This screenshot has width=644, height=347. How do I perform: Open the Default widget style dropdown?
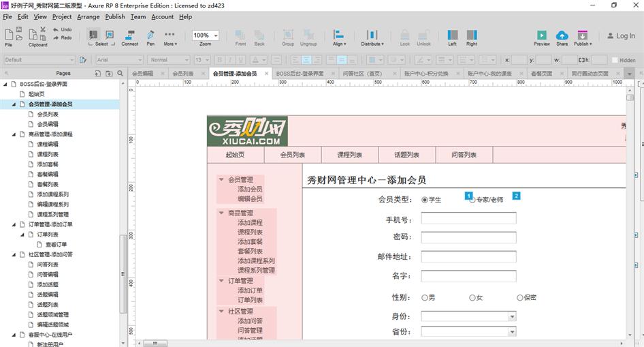tap(39, 59)
